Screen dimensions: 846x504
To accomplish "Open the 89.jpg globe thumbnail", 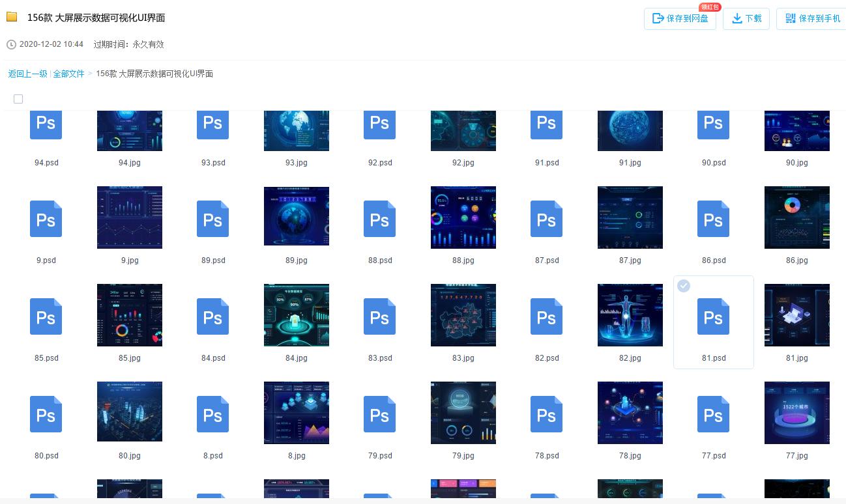I will pos(297,216).
